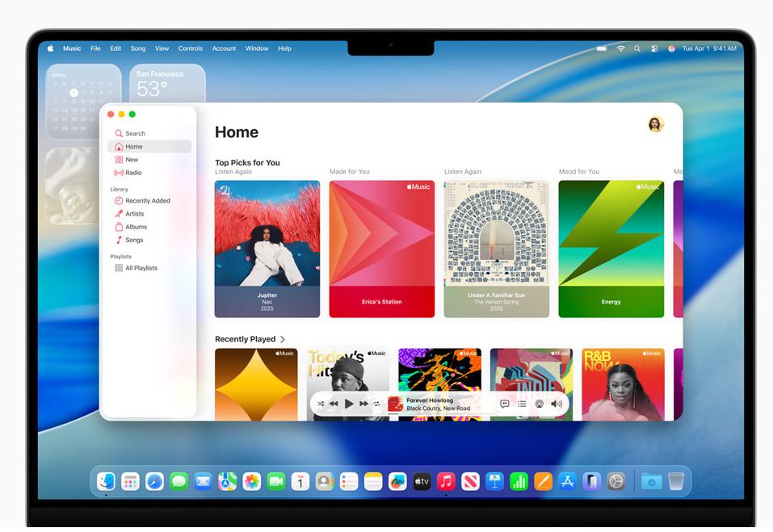Image resolution: width=773 pixels, height=532 pixels.
Task: Open FaceTime from the Dock
Action: pos(276,481)
